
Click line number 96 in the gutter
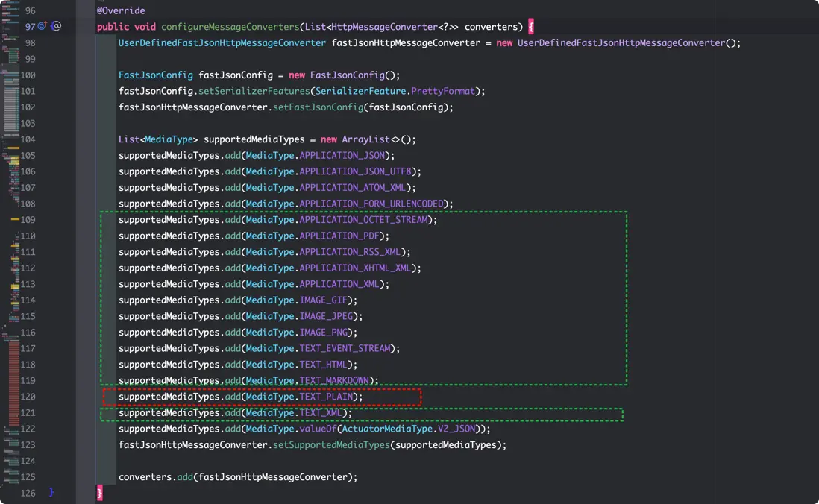point(31,10)
